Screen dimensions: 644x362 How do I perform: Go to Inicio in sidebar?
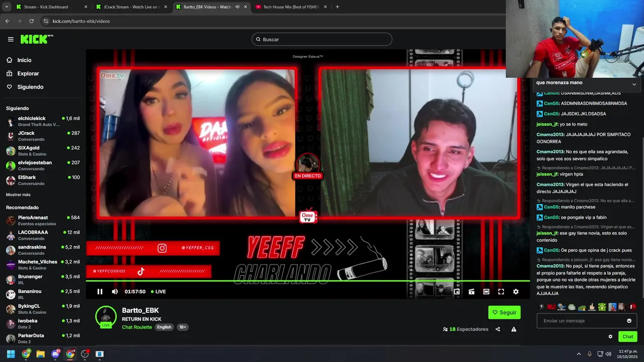pyautogui.click(x=24, y=60)
